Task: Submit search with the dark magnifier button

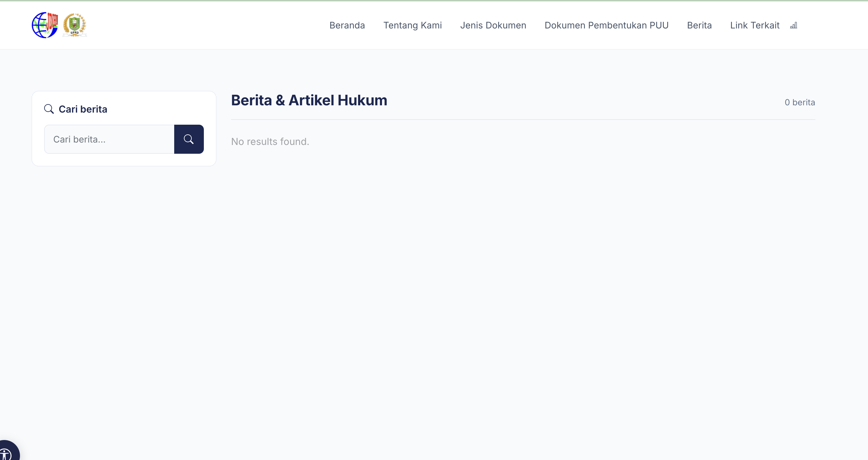Action: point(189,139)
